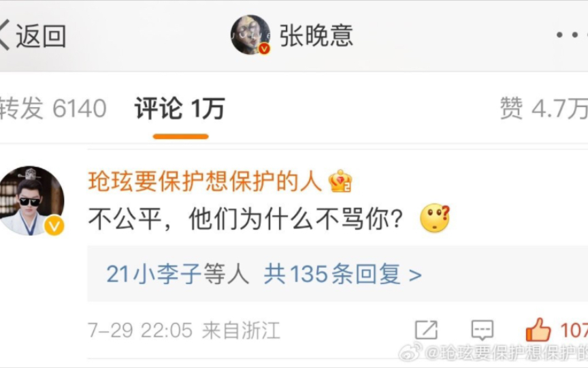The image size is (588, 368).
Task: Like the comment with the thumbs-up icon
Action: [538, 329]
